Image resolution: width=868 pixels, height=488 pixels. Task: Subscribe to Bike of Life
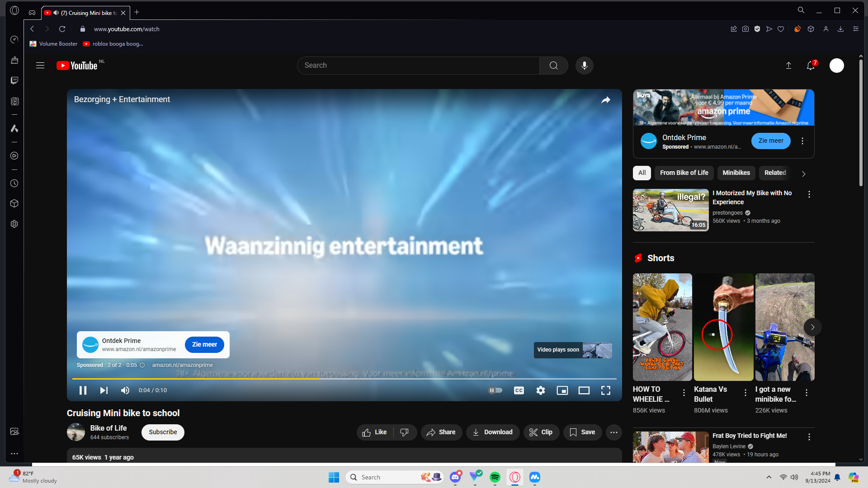[x=163, y=432]
